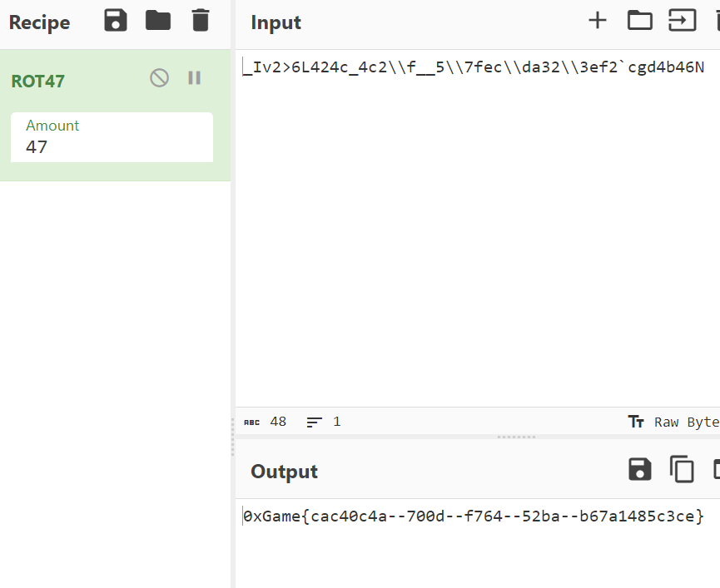Viewport: 720px width, 588px height.
Task: Clear the recipe with trash icon
Action: [x=201, y=21]
